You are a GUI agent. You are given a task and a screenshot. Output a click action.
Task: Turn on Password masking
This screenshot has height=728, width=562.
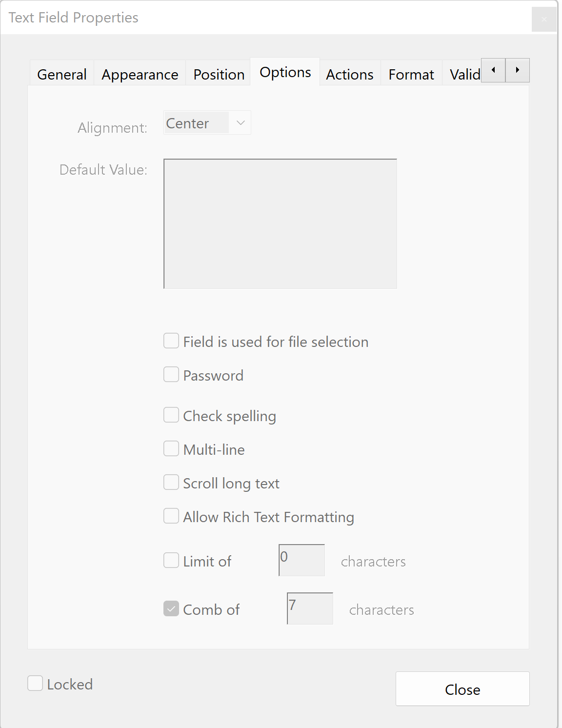[x=171, y=374]
